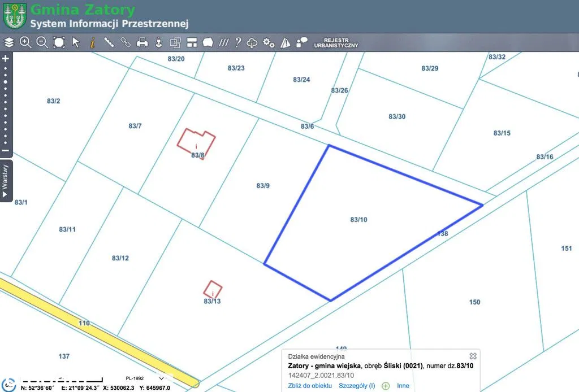Open the Rejestr Urbanistyczny menu
This screenshot has width=579, height=392.
336,43
